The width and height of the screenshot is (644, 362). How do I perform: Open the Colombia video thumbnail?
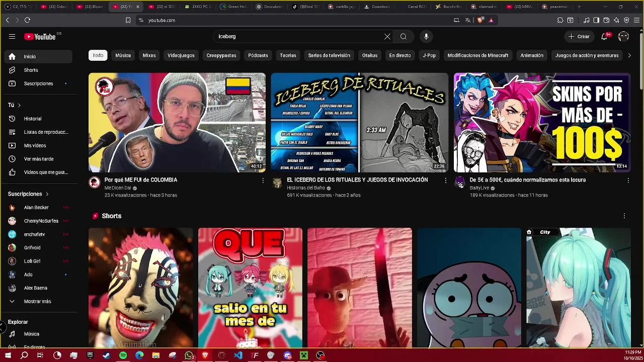click(177, 123)
